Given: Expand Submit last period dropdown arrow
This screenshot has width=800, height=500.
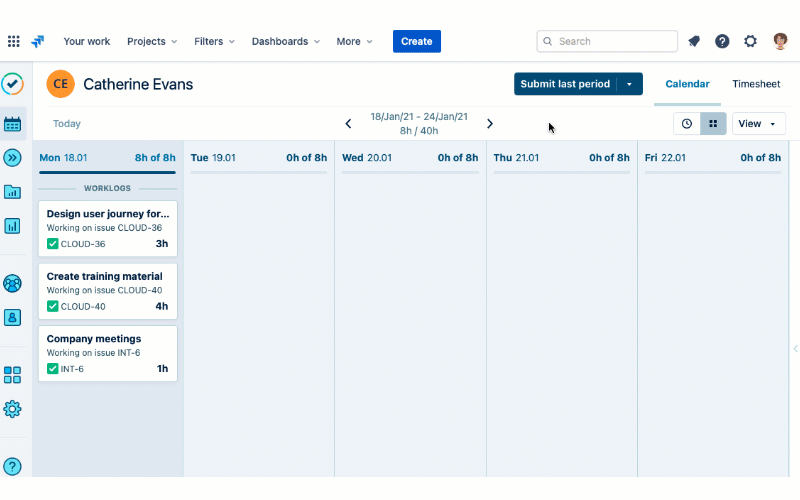Looking at the screenshot, I should (629, 84).
